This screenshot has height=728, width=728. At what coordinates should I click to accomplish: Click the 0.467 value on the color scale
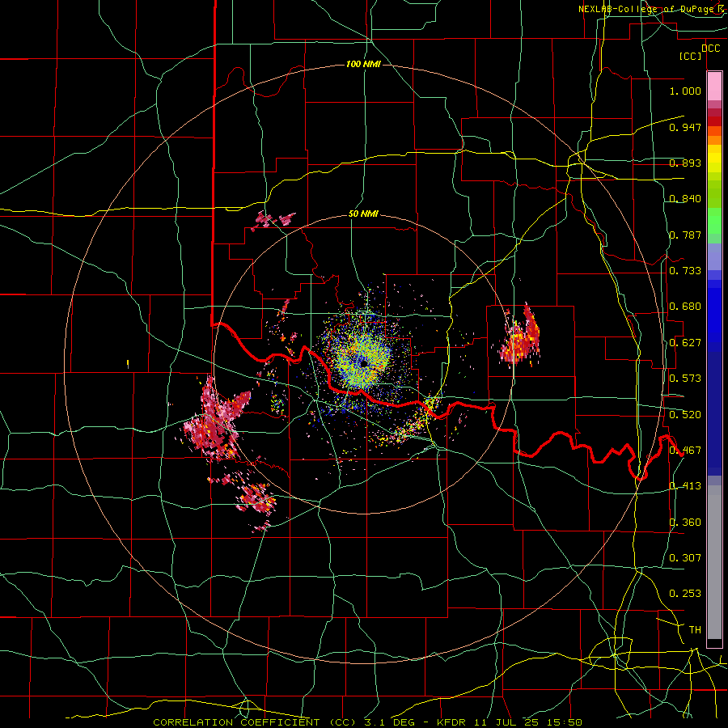(x=685, y=451)
